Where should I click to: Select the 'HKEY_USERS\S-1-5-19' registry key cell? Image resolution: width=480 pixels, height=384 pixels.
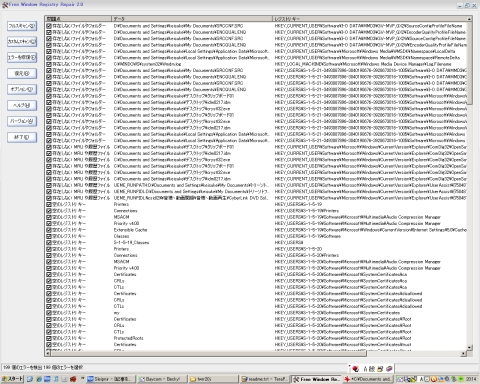(298, 204)
